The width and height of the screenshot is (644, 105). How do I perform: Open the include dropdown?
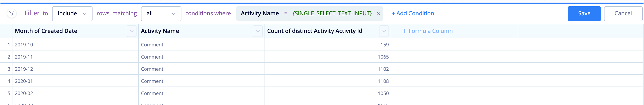point(72,14)
